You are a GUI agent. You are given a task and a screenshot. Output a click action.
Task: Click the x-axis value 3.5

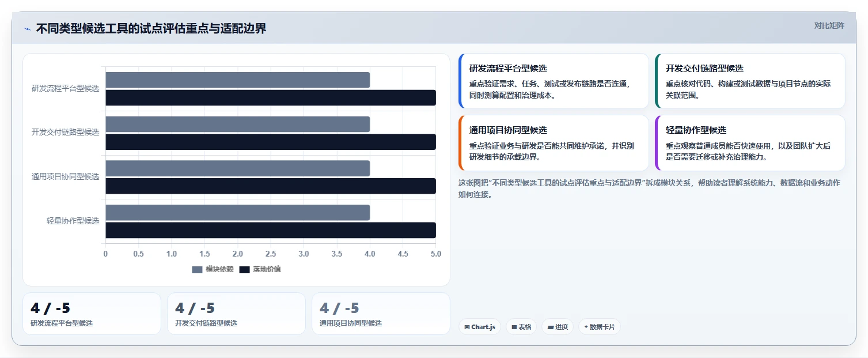[x=337, y=254]
